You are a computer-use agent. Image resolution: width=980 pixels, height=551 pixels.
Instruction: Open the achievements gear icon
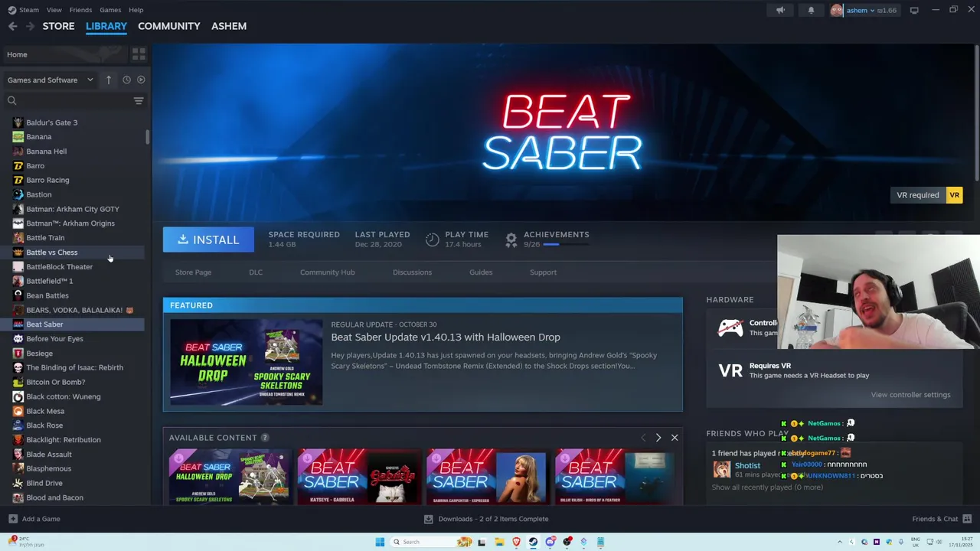pos(511,240)
